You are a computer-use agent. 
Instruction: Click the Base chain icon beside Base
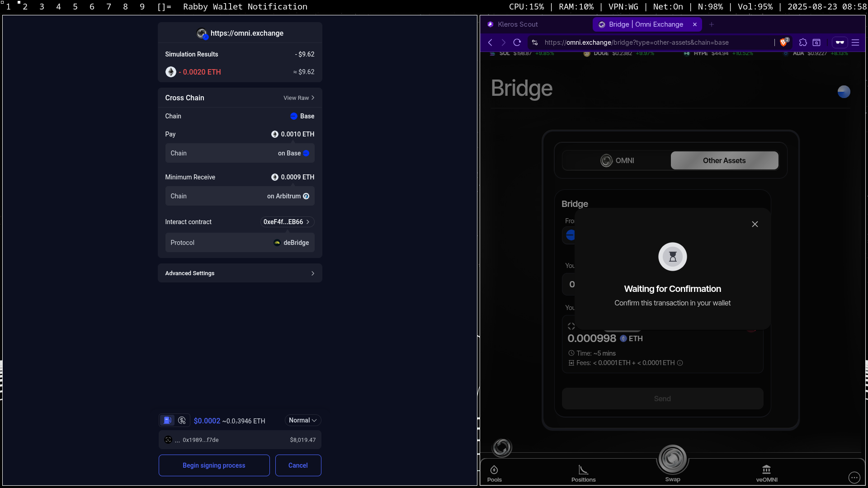pos(293,116)
